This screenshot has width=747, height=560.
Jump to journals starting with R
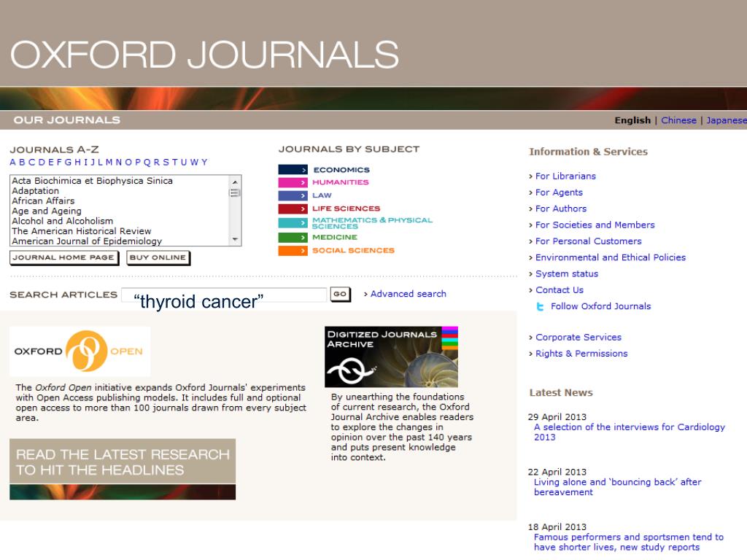click(156, 163)
